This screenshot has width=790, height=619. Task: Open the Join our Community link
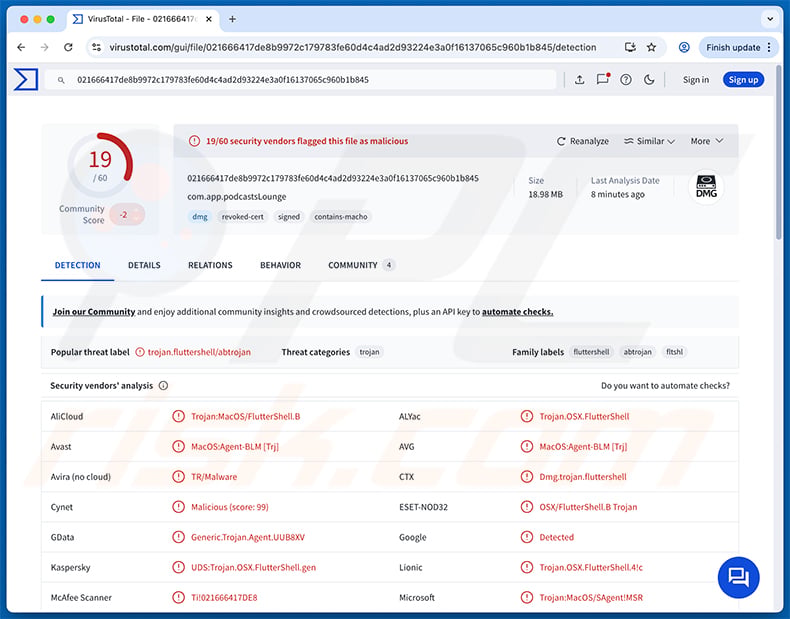(94, 312)
